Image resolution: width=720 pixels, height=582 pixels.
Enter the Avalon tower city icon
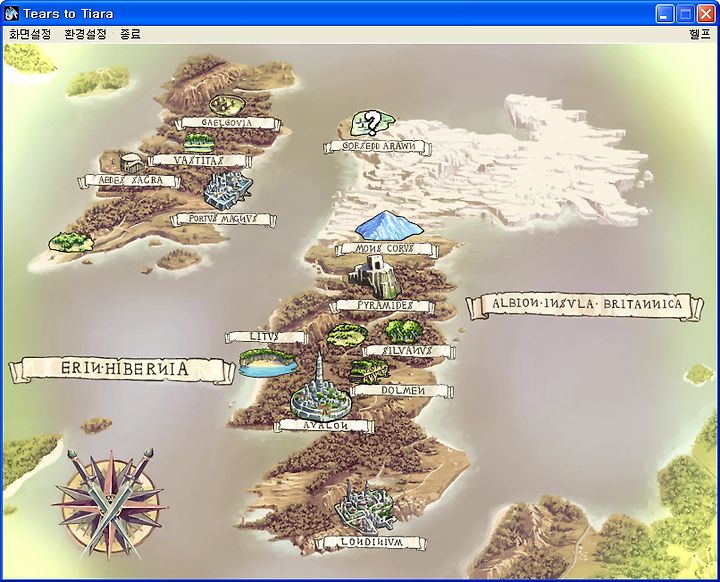[321, 389]
